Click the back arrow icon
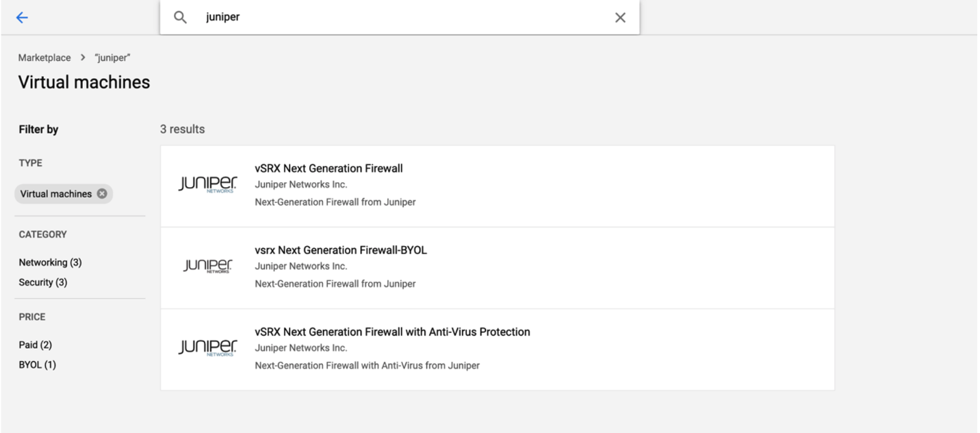980x433 pixels. click(x=22, y=18)
